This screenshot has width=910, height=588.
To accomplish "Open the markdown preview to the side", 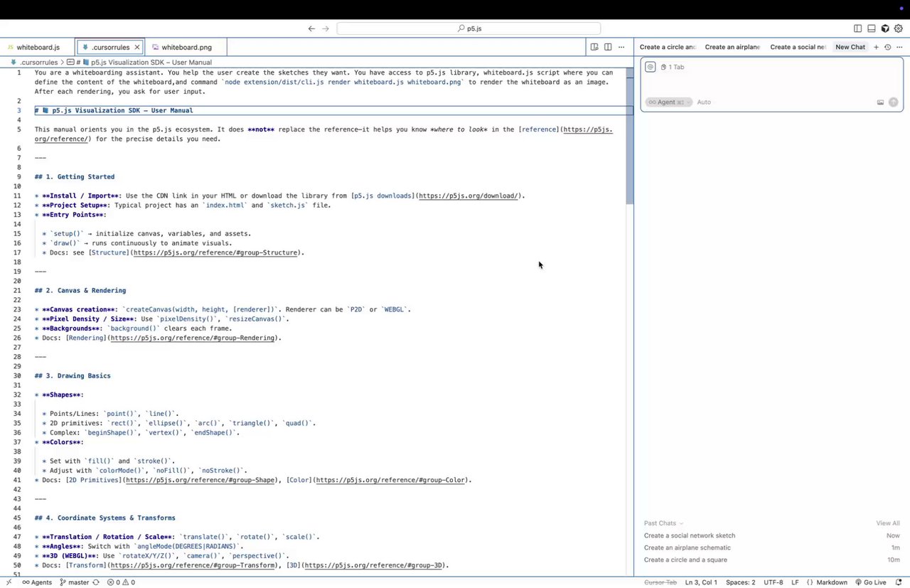I will (x=594, y=47).
